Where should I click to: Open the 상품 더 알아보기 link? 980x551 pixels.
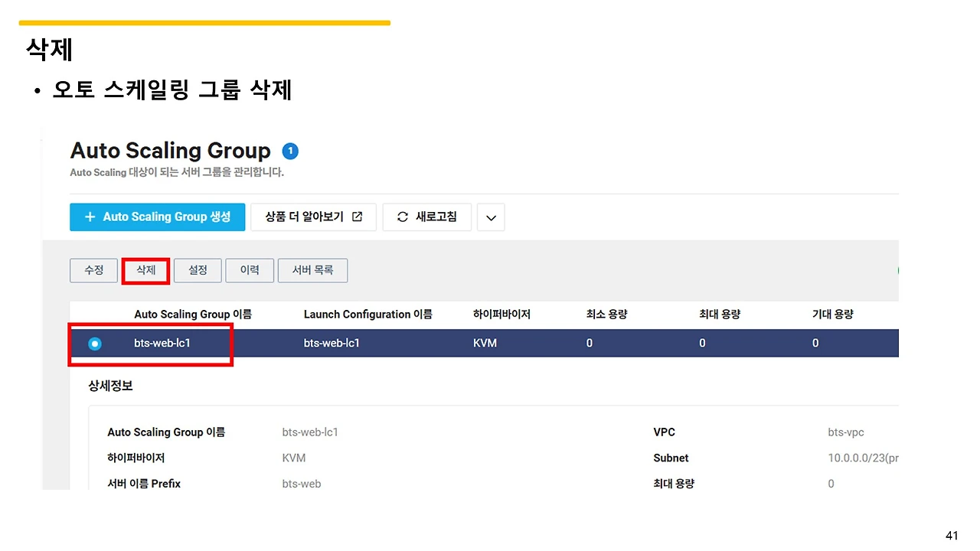[x=314, y=217]
